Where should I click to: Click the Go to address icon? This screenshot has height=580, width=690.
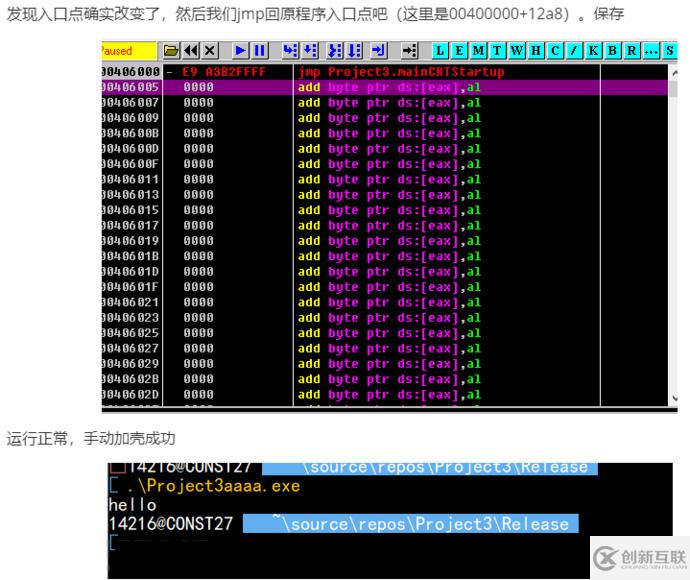pos(409,51)
